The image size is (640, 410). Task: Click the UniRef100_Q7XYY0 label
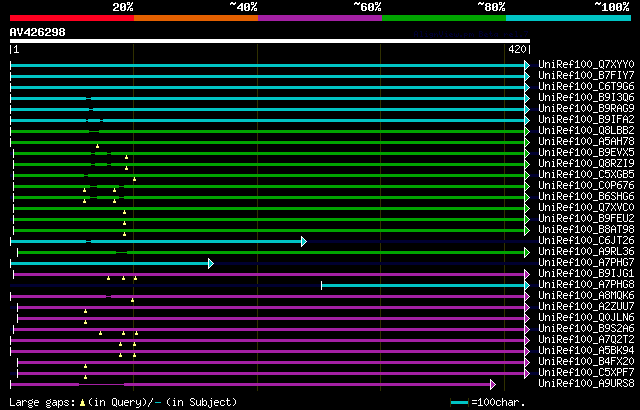pyautogui.click(x=586, y=64)
